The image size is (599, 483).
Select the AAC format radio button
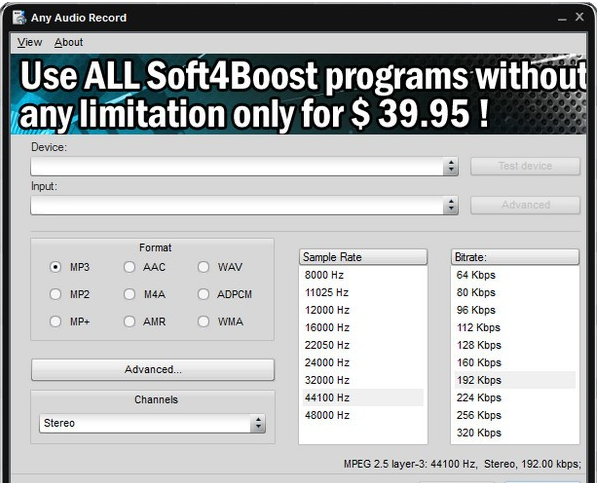130,267
